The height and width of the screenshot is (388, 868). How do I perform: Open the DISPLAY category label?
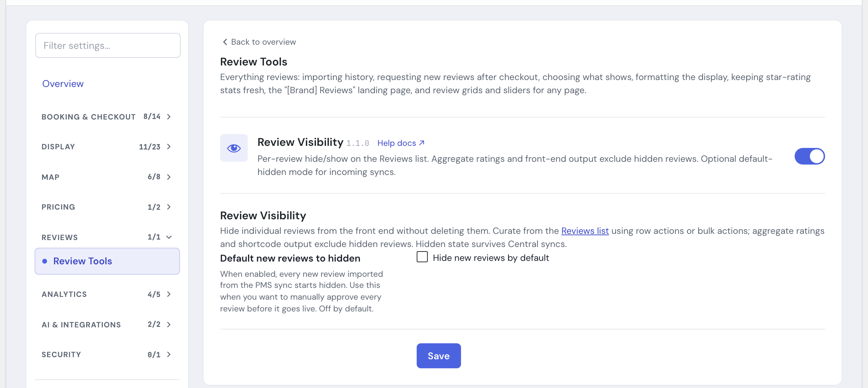pos(58,147)
